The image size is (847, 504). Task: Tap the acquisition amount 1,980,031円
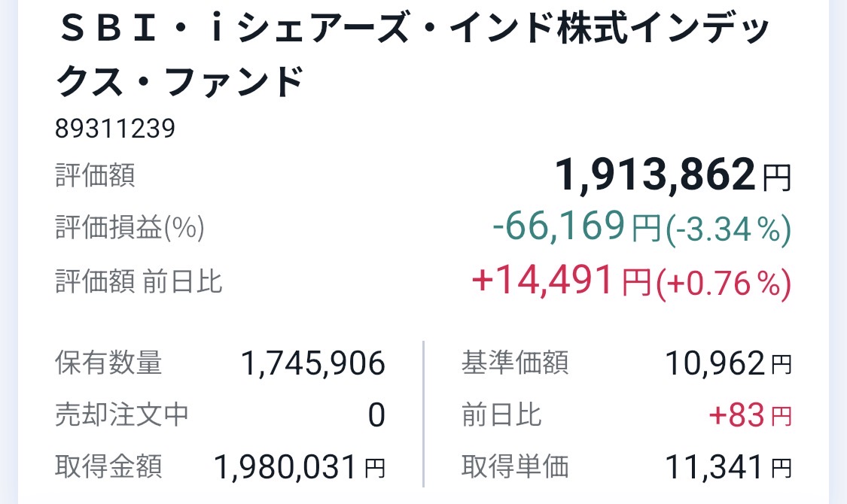tap(299, 467)
